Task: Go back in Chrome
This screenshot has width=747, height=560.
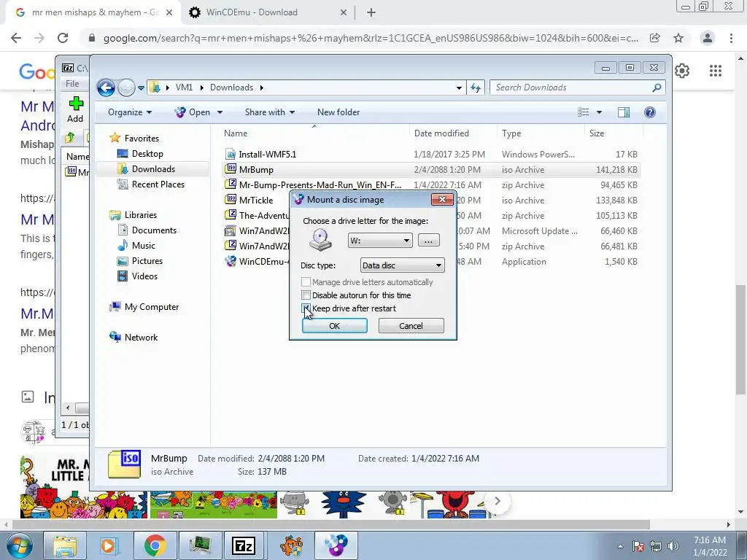Action: point(16,38)
